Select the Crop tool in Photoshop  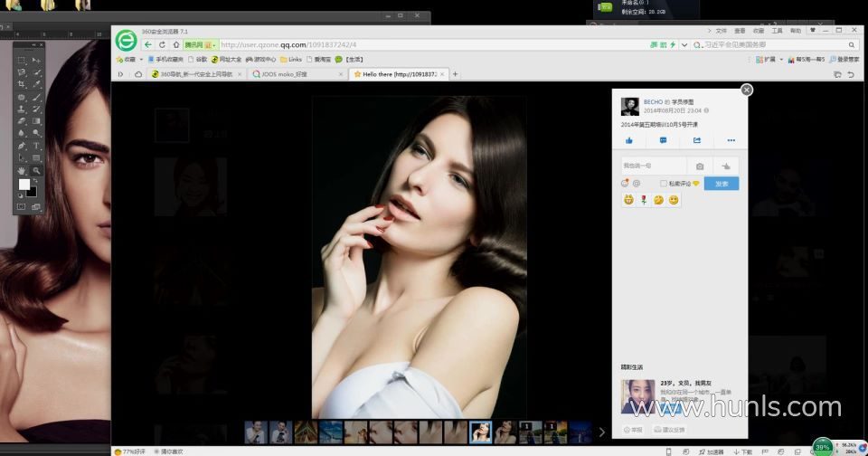(x=21, y=84)
